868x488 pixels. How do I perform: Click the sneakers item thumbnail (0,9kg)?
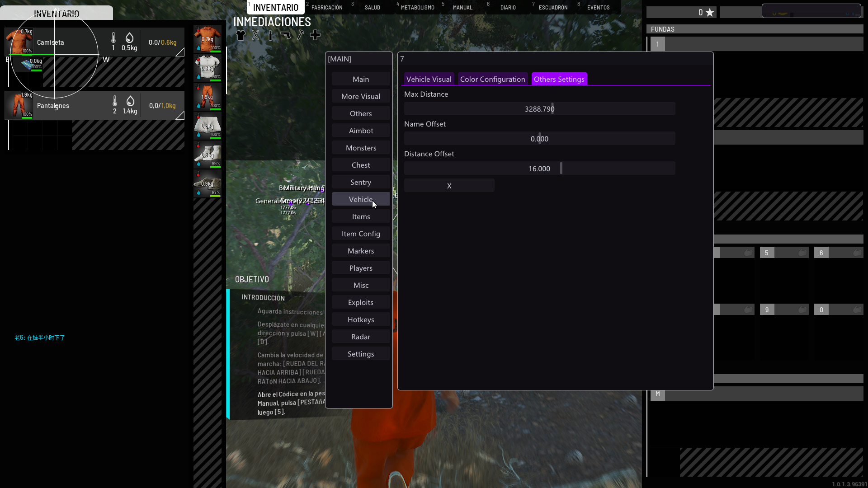point(208,183)
